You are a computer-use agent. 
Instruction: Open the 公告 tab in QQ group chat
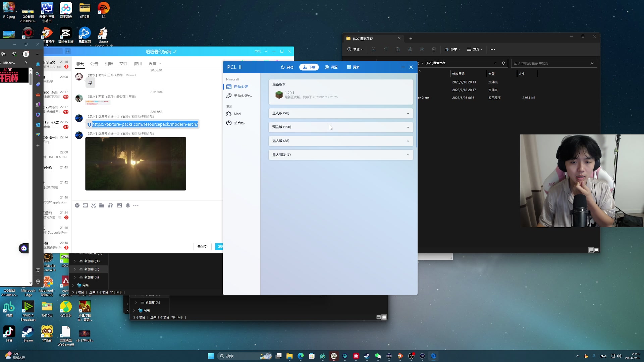point(94,64)
